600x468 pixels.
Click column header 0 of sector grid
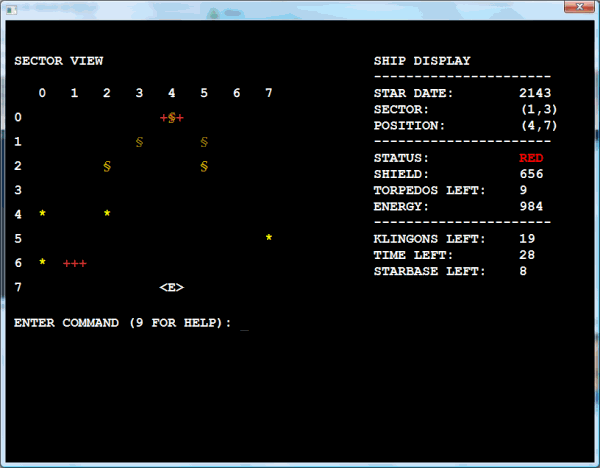[42, 93]
